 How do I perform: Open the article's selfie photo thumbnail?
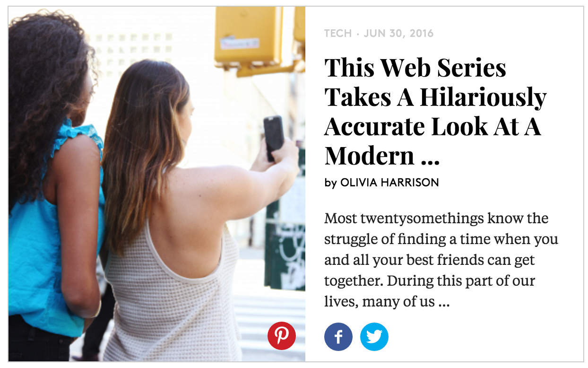[157, 184]
